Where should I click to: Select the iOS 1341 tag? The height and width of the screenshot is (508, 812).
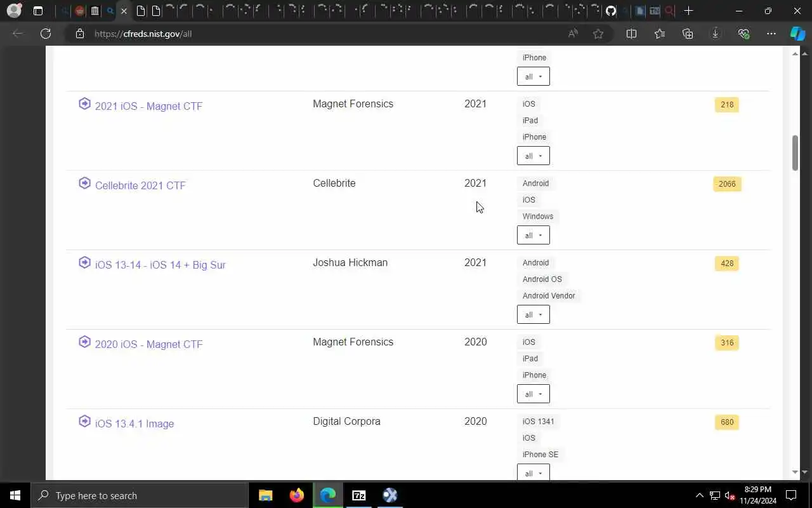(539, 422)
